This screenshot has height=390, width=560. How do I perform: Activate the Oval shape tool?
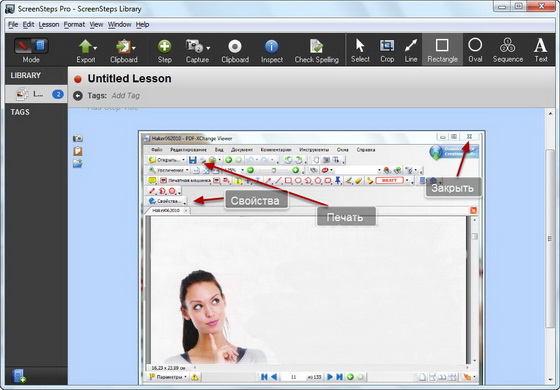coord(475,50)
